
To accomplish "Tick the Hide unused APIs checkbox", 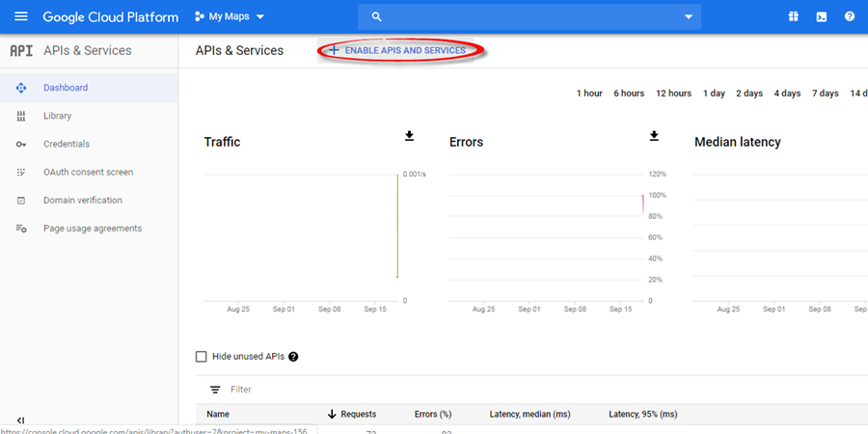I will [x=201, y=357].
